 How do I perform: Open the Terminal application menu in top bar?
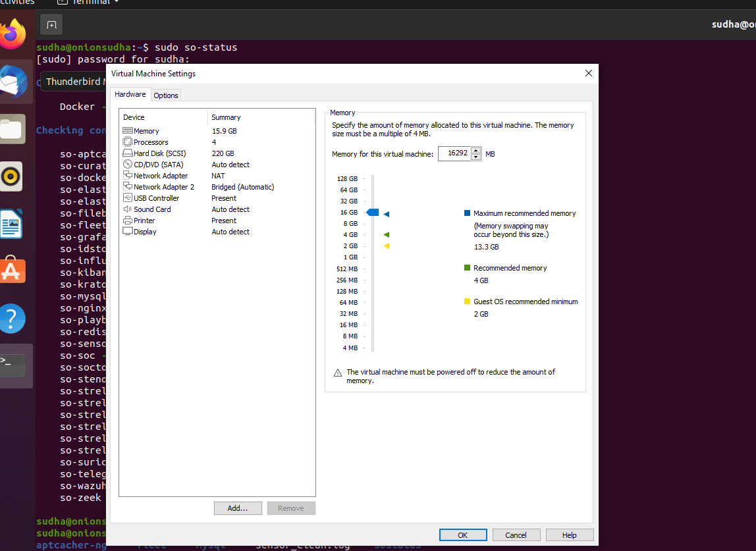tap(88, 2)
